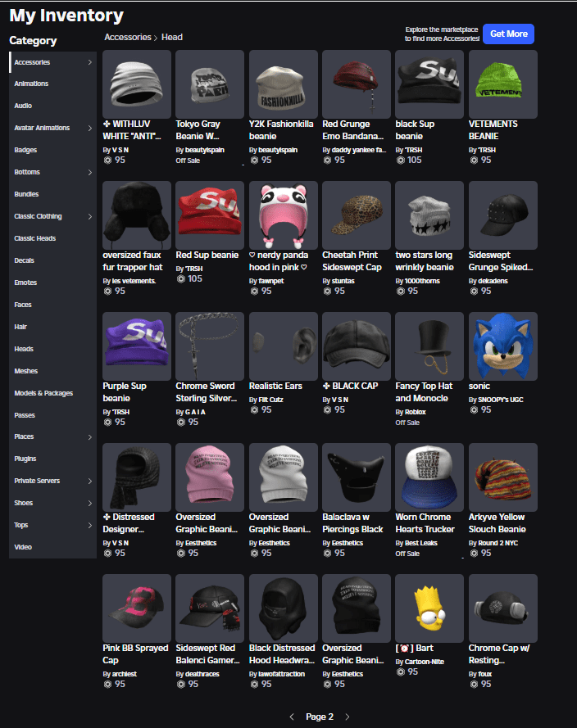The height and width of the screenshot is (728, 577).
Task: Select the nerdy panda hood image
Action: click(283, 215)
